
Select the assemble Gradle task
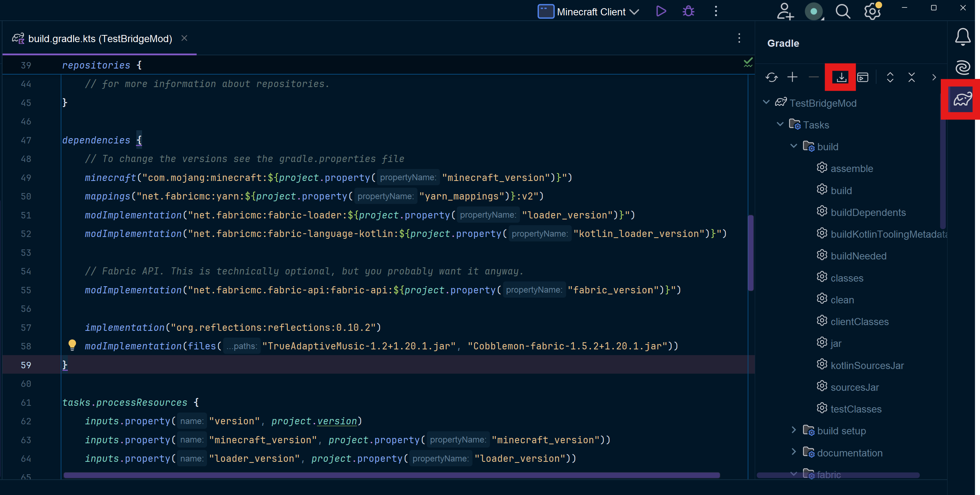pyautogui.click(x=852, y=168)
